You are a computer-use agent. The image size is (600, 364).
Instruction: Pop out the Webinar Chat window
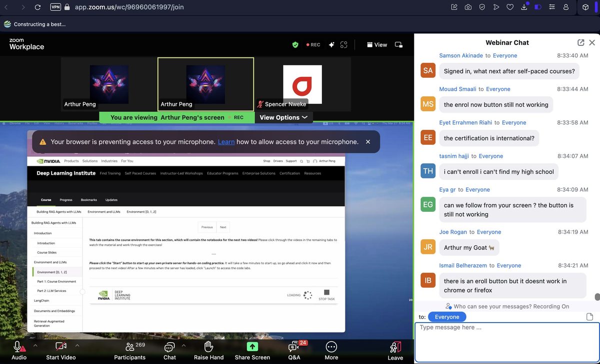click(x=580, y=43)
